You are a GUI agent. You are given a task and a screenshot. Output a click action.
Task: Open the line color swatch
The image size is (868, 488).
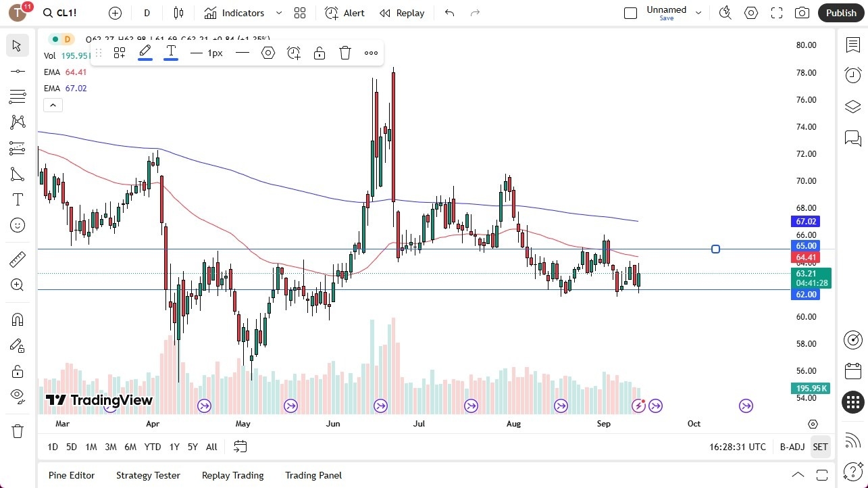tap(145, 53)
